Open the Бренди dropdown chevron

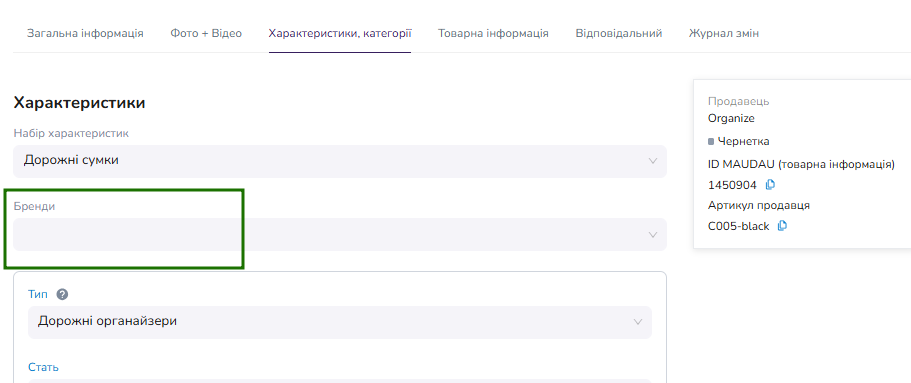(652, 235)
